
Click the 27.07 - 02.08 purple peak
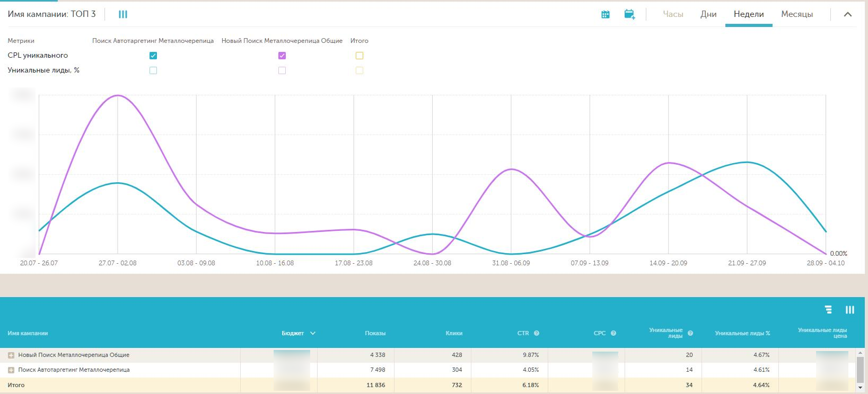[x=118, y=96]
